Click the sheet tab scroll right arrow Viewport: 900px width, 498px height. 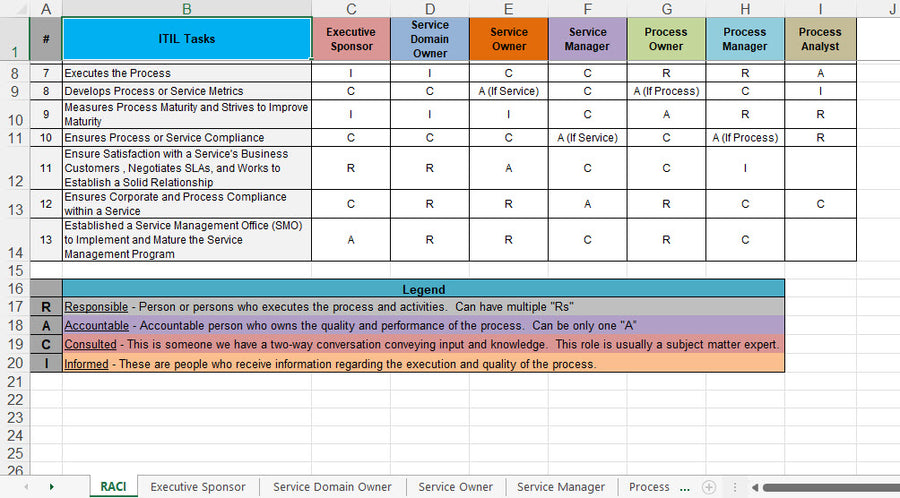52,487
